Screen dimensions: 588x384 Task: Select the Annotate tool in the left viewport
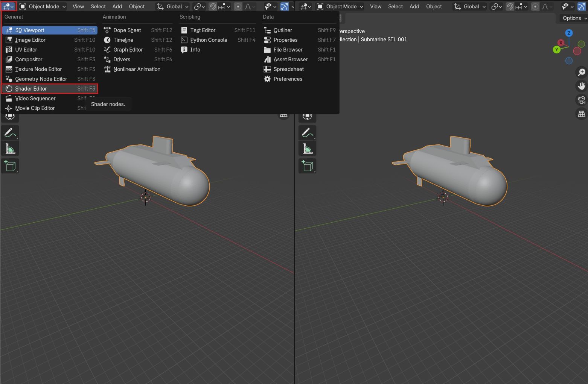click(x=10, y=133)
